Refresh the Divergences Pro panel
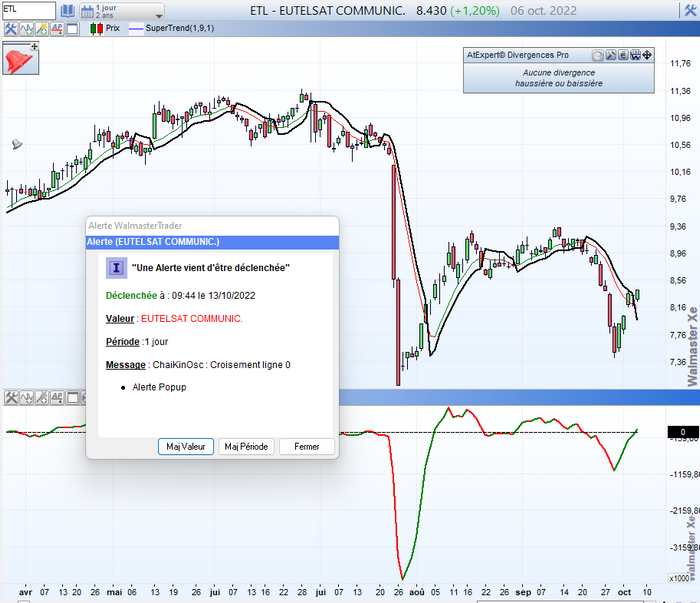 pyautogui.click(x=597, y=55)
